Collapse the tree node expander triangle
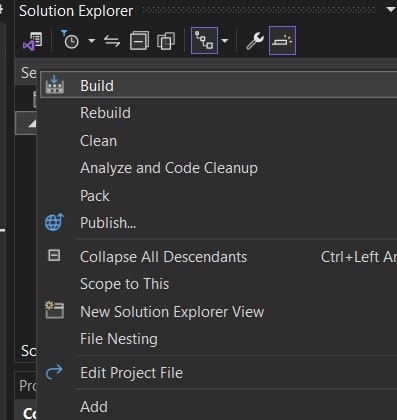Viewport: 397px width, 420px height. click(32, 124)
